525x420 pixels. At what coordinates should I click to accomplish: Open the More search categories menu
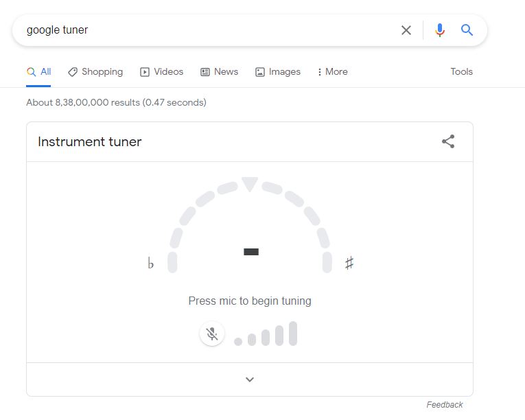[x=332, y=71]
